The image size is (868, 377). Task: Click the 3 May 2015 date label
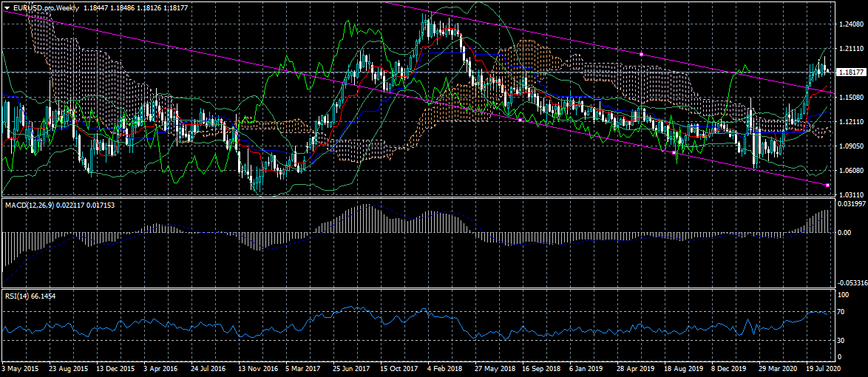pos(19,367)
